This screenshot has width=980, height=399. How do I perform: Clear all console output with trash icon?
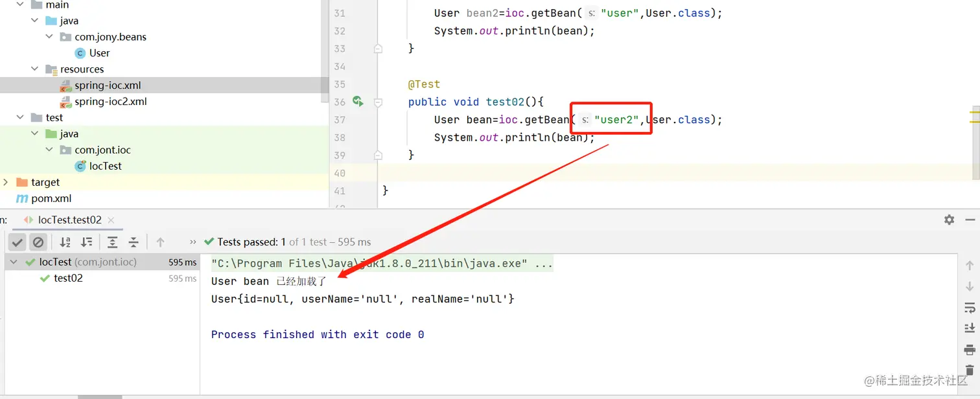pos(970,370)
